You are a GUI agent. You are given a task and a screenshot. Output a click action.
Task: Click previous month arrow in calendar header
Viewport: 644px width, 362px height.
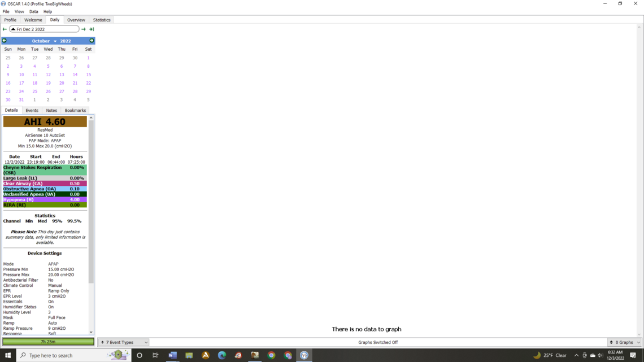click(x=5, y=41)
